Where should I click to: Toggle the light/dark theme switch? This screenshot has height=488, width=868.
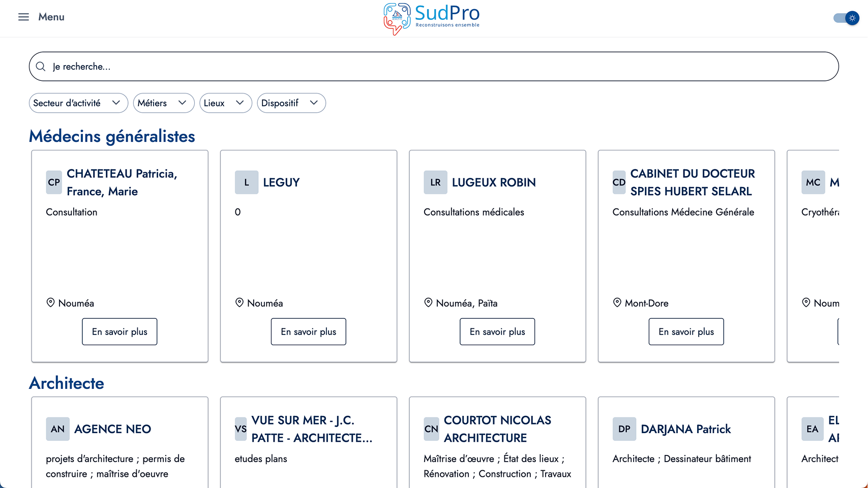846,18
